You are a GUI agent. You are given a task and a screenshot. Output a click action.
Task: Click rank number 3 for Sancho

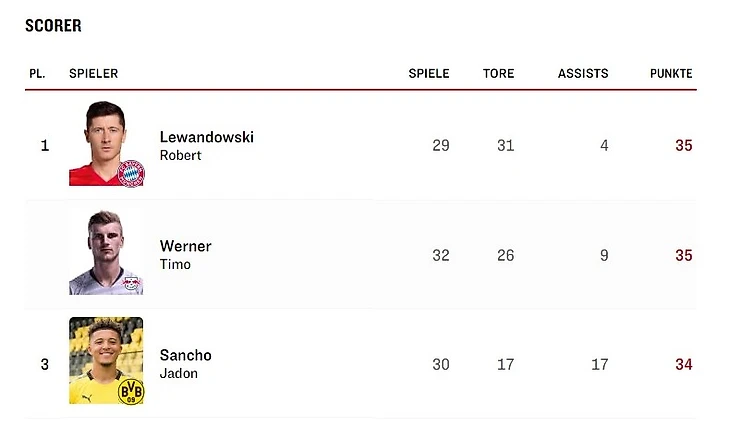44,364
